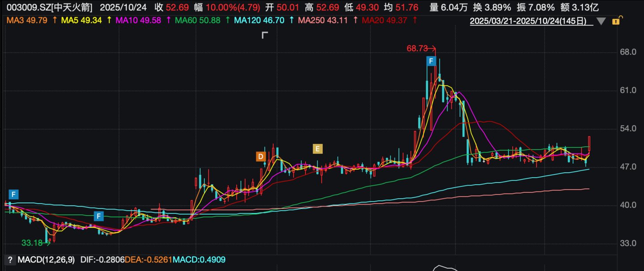Toggle the MA60 50.88 moving average label

(x=203, y=20)
